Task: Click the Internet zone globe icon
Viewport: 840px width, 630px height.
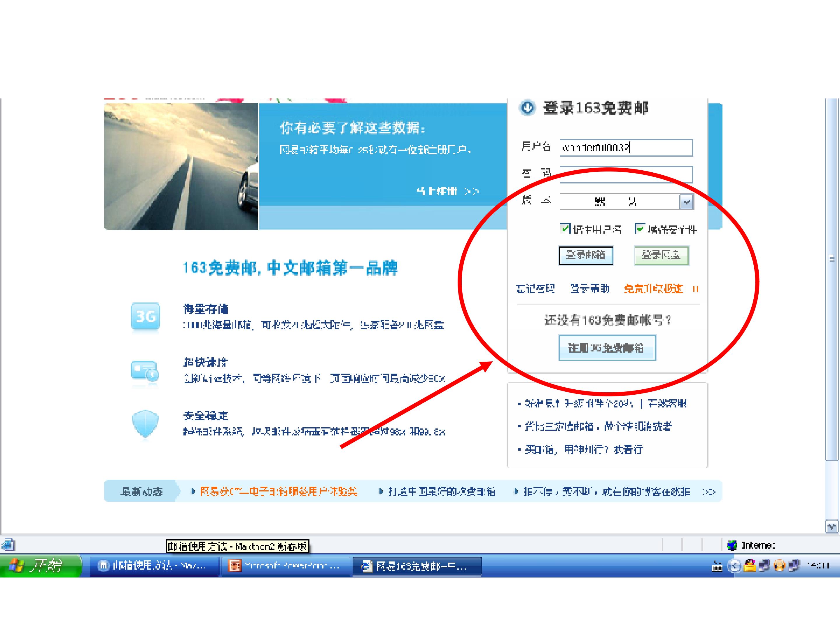Action: (x=732, y=545)
